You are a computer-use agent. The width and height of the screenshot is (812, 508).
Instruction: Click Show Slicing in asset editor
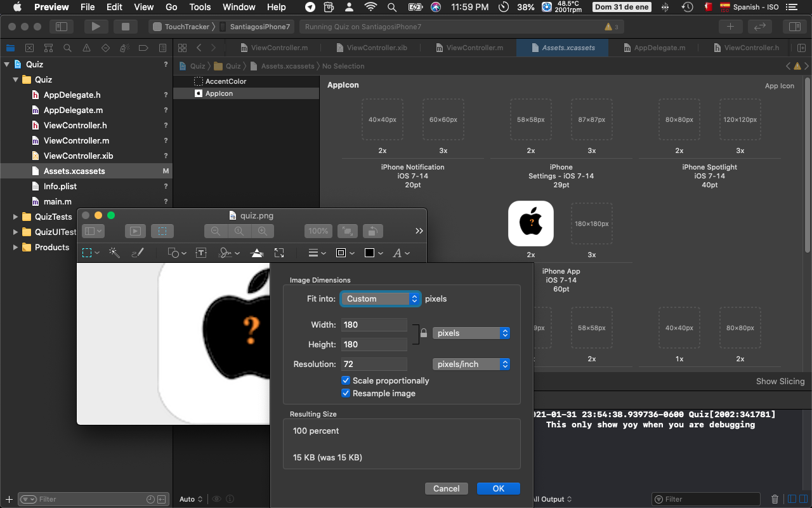point(780,381)
